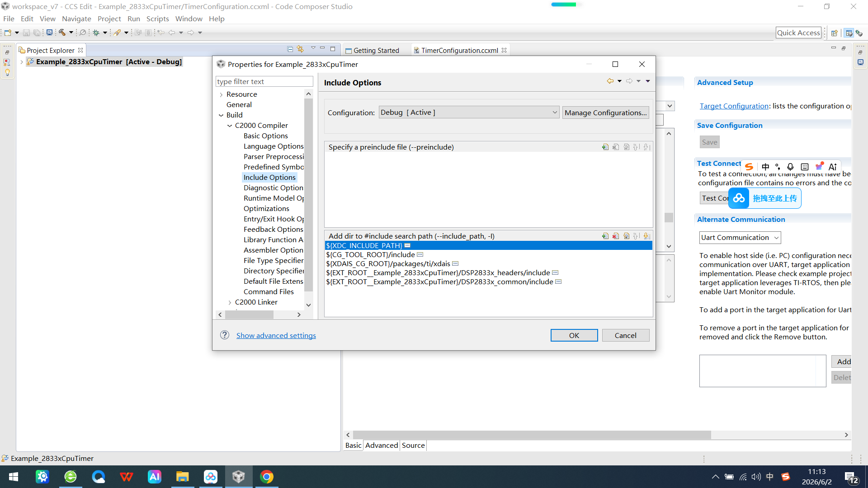
Task: Open the Windows Start menu
Action: click(14, 477)
